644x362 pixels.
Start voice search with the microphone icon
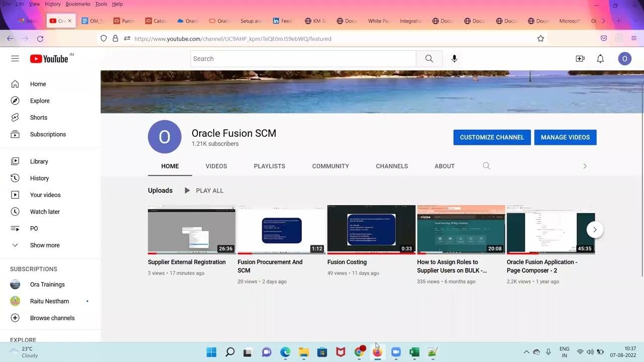tap(454, 59)
